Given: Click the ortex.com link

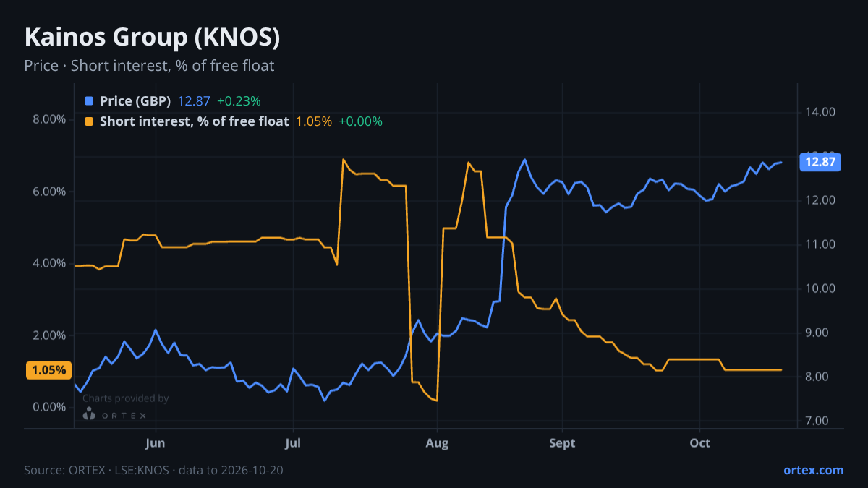Looking at the screenshot, I should point(814,470).
